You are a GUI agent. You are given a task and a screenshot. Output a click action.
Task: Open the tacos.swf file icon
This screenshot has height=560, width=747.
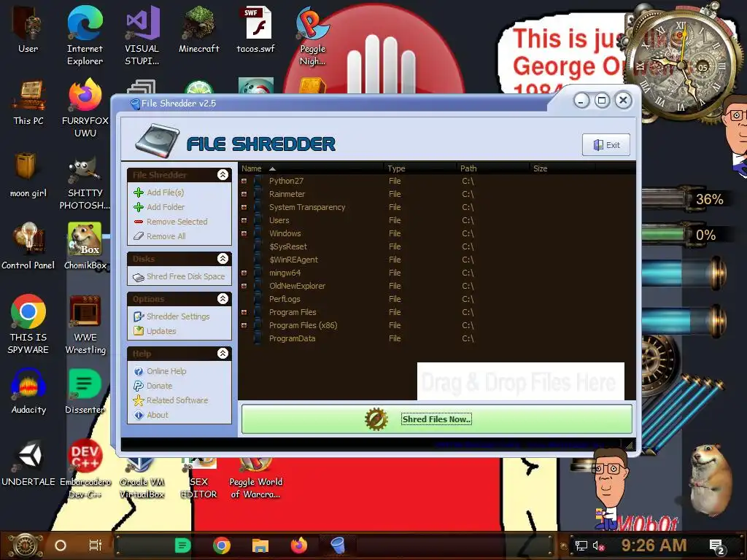(256, 29)
